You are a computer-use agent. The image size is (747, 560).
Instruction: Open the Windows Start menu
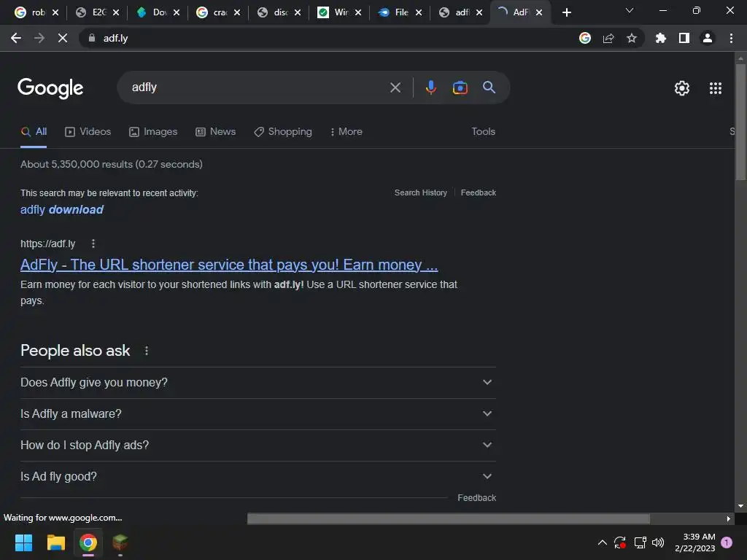23,542
